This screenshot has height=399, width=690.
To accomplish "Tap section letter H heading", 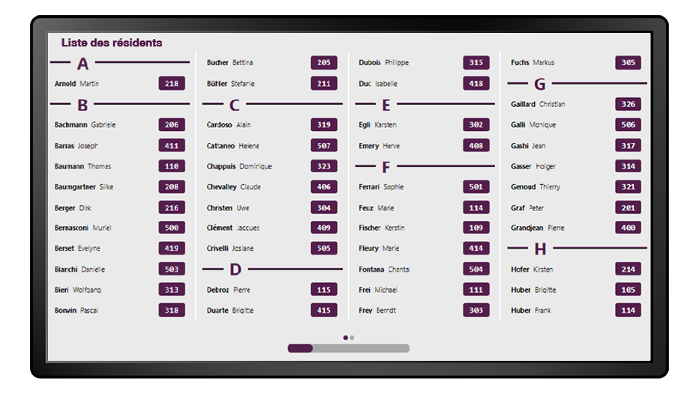I will click(x=540, y=249).
